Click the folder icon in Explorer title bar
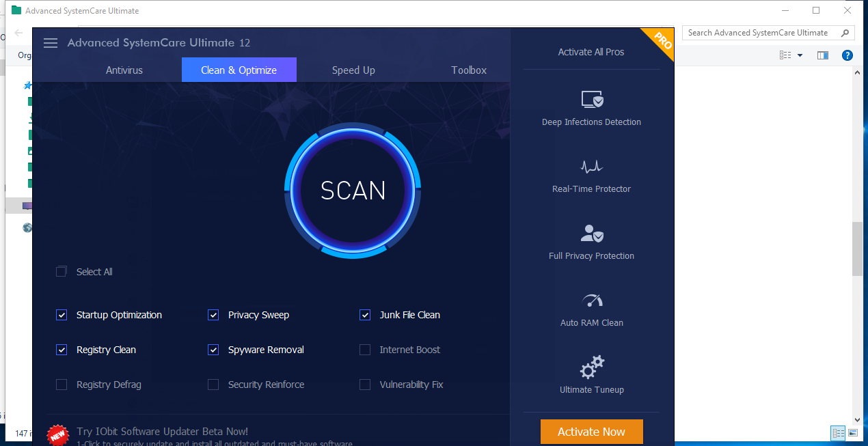Screen dimensions: 868x446 pos(16,10)
